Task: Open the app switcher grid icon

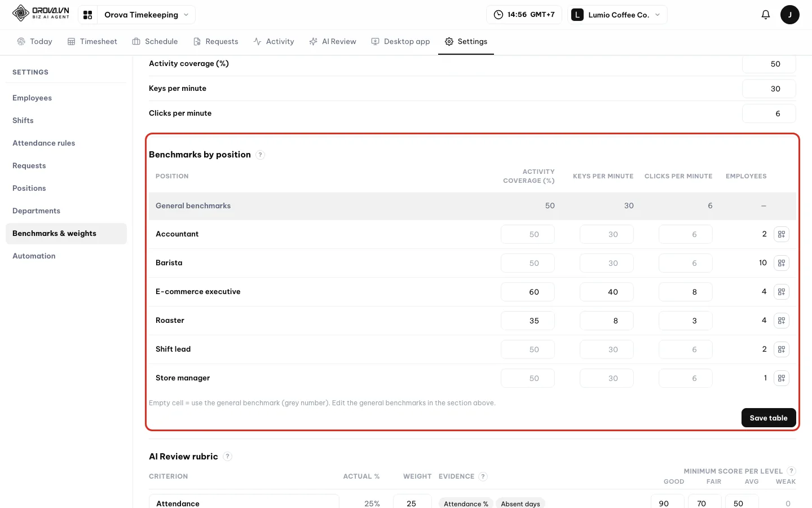Action: [x=87, y=15]
